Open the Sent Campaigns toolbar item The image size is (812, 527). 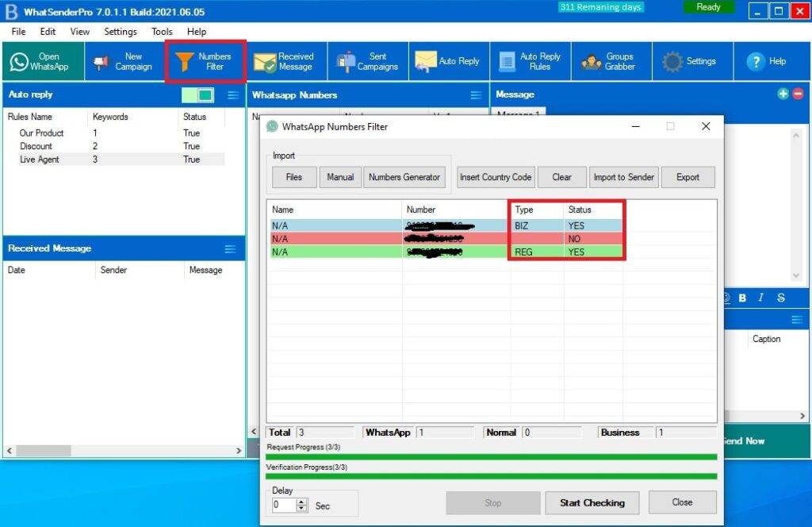pyautogui.click(x=367, y=62)
